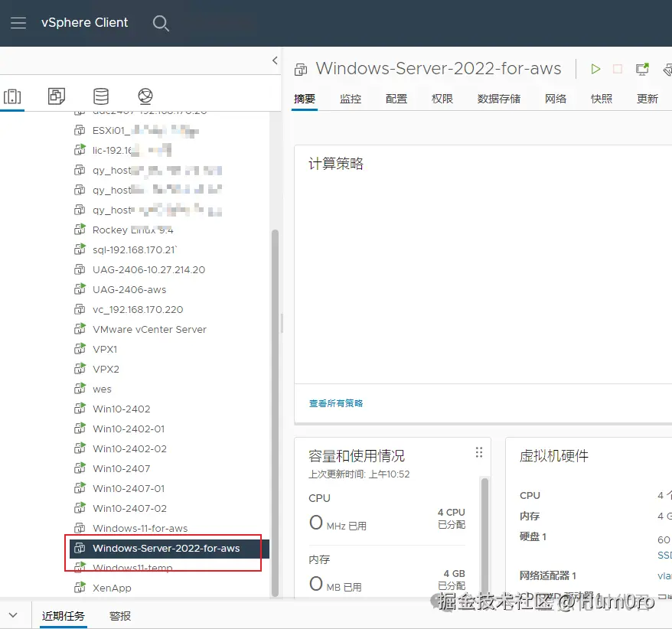Viewport: 672px width, 629px height.
Task: Select the Win10-2402-02 VM
Action: pyautogui.click(x=129, y=448)
